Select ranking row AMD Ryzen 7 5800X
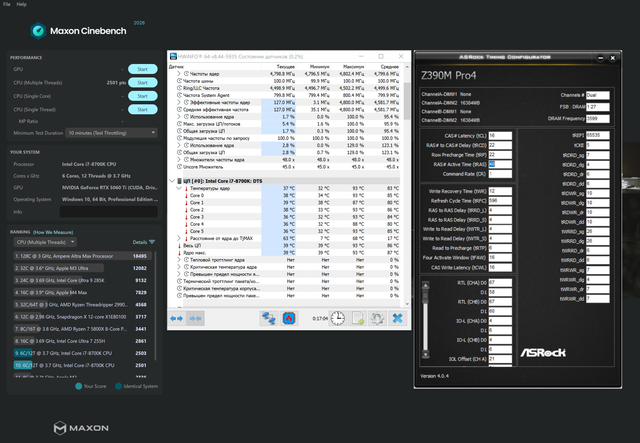The height and width of the screenshot is (443, 640). pyautogui.click(x=83, y=329)
